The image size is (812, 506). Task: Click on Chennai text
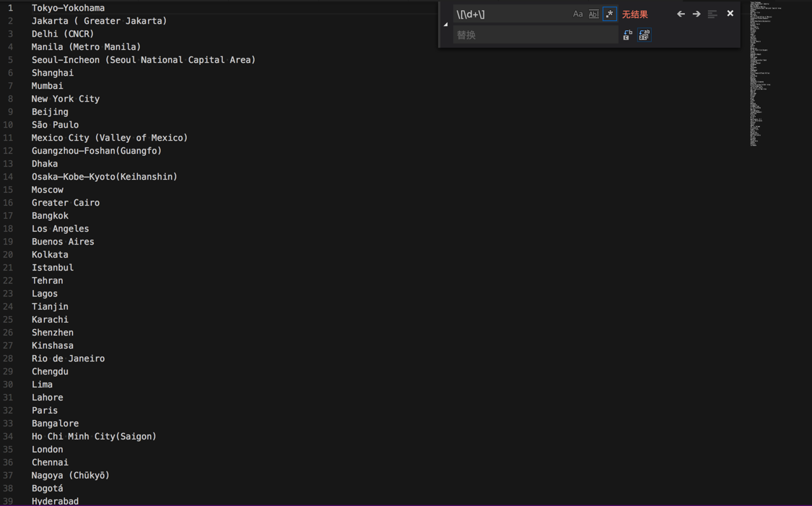(50, 462)
